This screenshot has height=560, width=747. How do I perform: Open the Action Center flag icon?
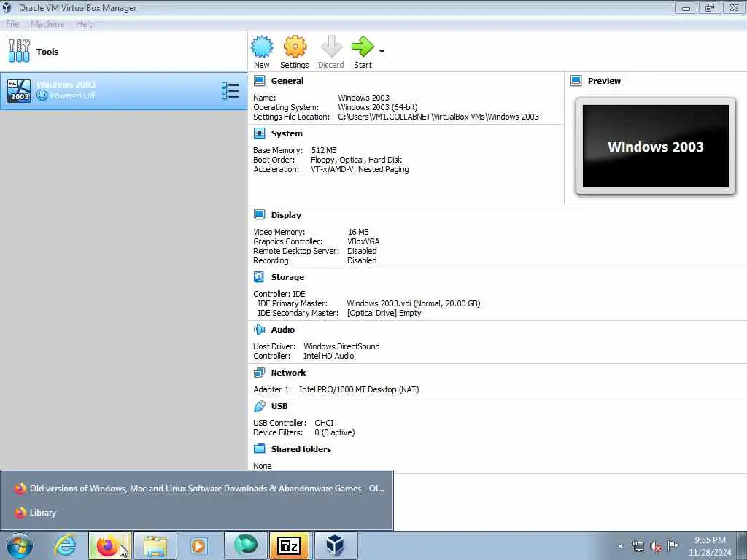click(x=673, y=545)
